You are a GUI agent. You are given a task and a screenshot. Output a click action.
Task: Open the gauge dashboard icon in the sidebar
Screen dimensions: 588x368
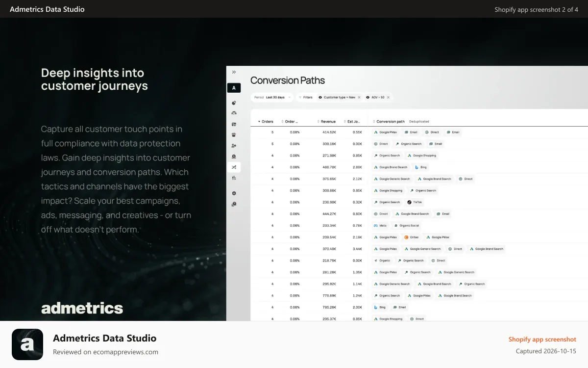pyautogui.click(x=234, y=113)
